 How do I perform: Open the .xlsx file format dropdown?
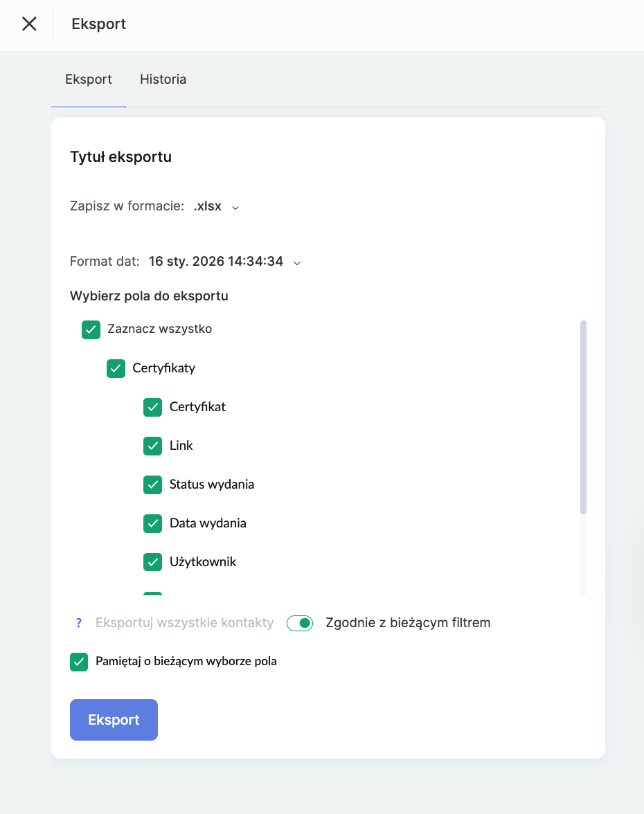[x=216, y=206]
